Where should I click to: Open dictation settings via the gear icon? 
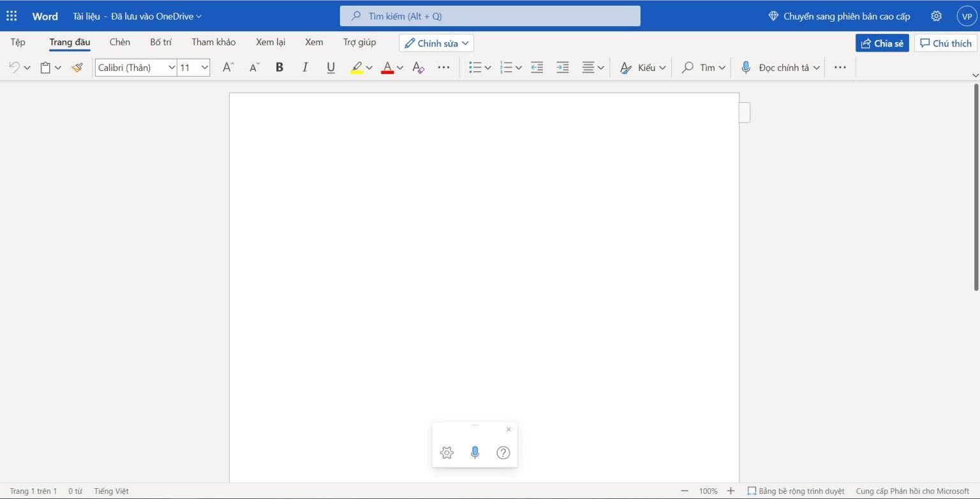point(447,452)
